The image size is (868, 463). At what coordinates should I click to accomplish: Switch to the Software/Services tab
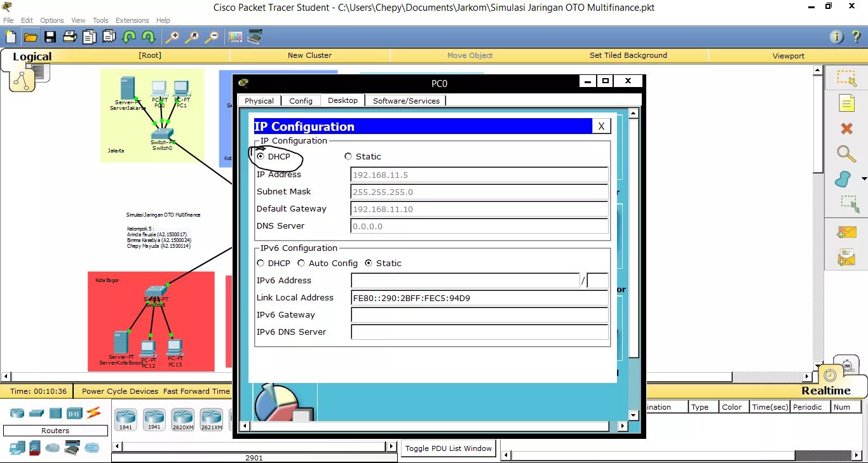tap(406, 100)
